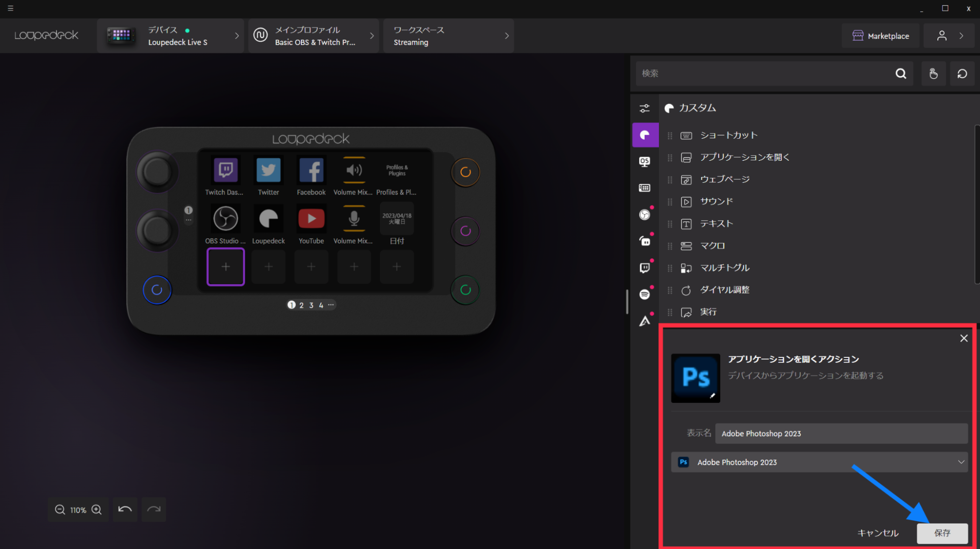The image size is (980, 549).
Task: Switch to touch page 2
Action: 302,305
